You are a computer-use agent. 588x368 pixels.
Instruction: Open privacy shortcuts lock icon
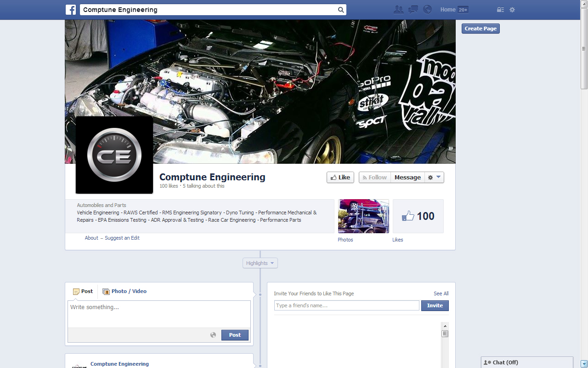[500, 10]
